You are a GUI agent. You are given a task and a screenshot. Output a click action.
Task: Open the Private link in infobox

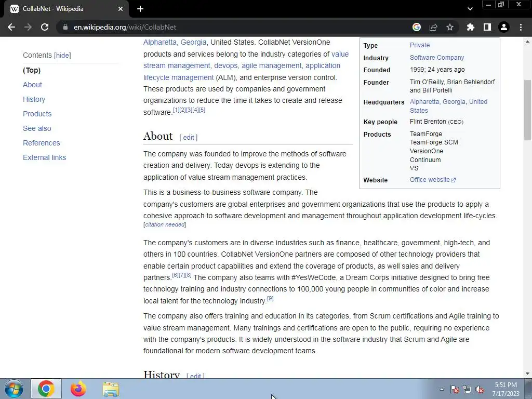pos(420,45)
